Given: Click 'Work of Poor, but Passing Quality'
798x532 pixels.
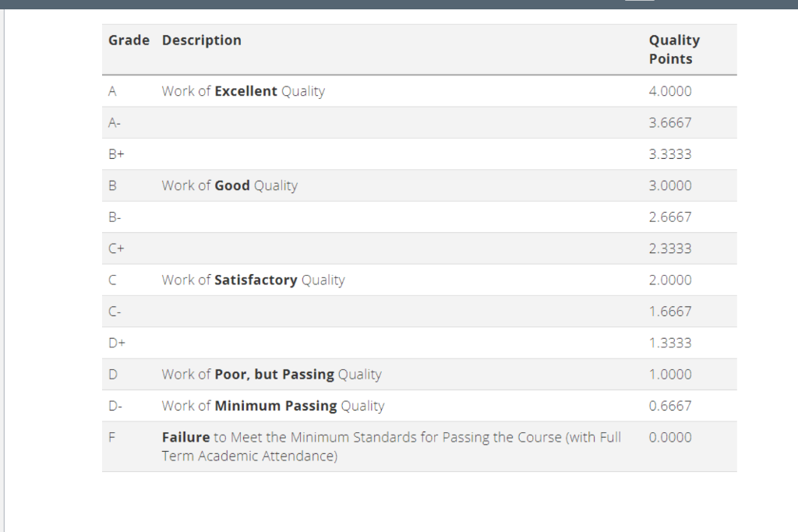Looking at the screenshot, I should [272, 375].
